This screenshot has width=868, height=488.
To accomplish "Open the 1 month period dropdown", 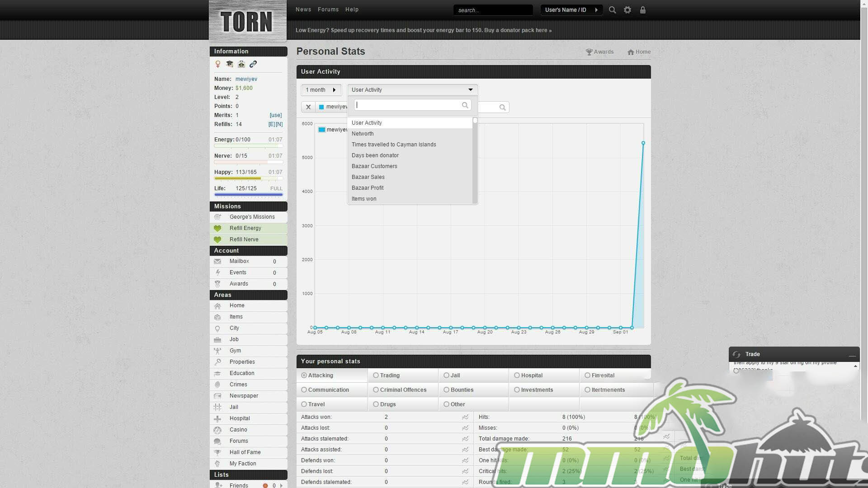I will click(321, 90).
